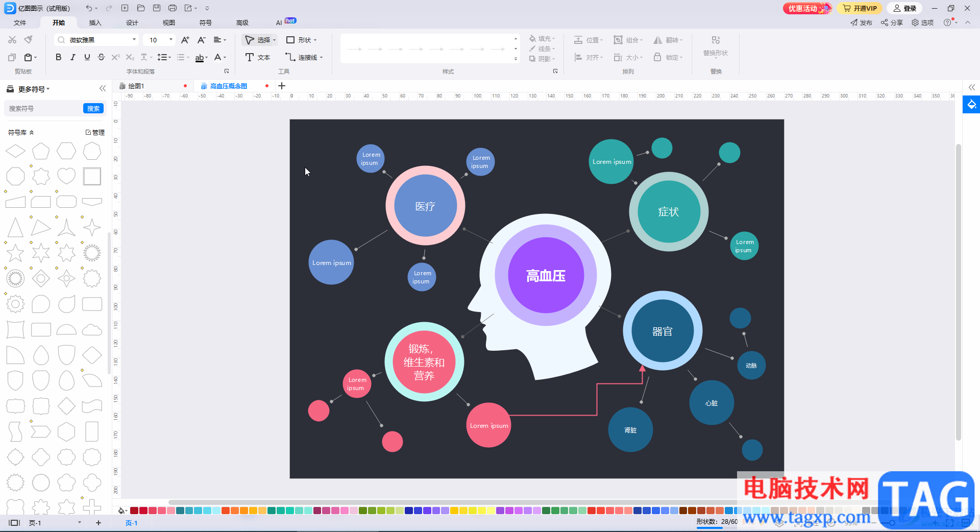
Task: Save the document with the floppy icon
Action: coord(157,8)
